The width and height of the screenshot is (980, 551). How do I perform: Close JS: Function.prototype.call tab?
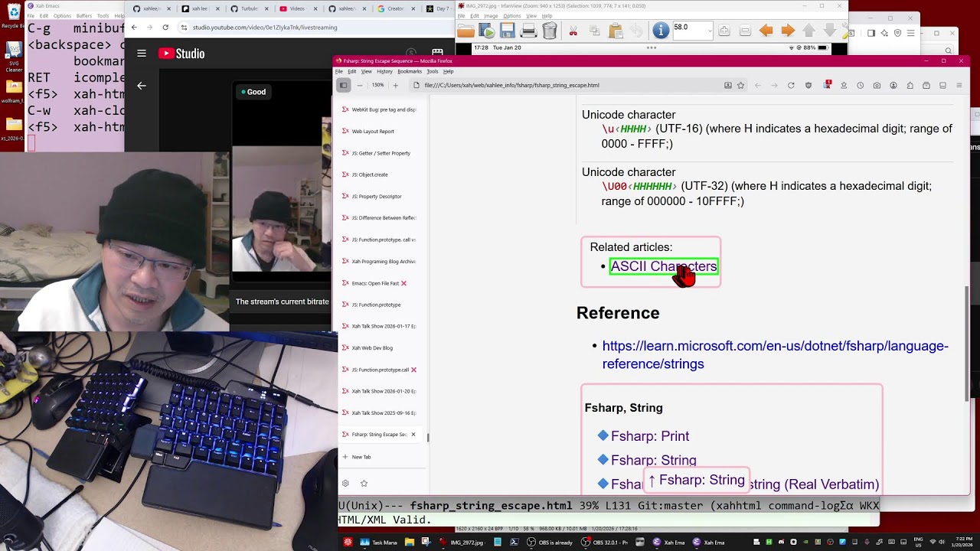tap(413, 370)
